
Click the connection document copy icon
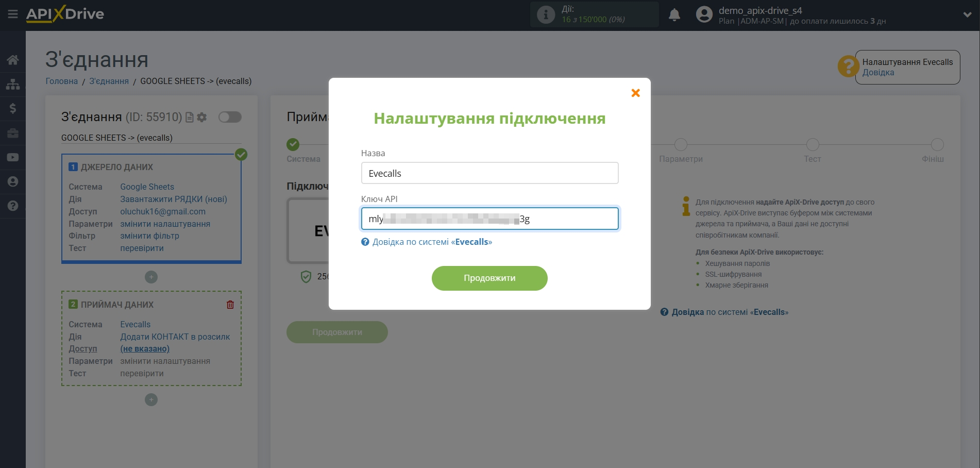[x=190, y=118]
